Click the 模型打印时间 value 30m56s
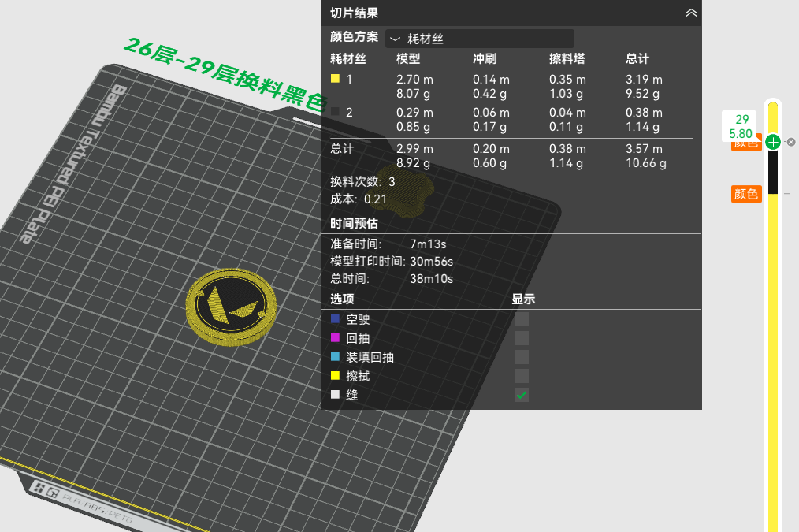This screenshot has width=799, height=532. coord(431,262)
